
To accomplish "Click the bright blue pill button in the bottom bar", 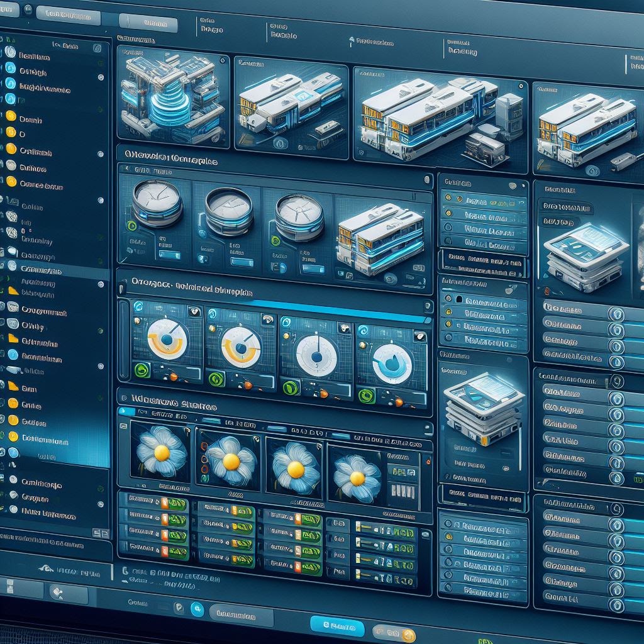I will click(x=337, y=626).
